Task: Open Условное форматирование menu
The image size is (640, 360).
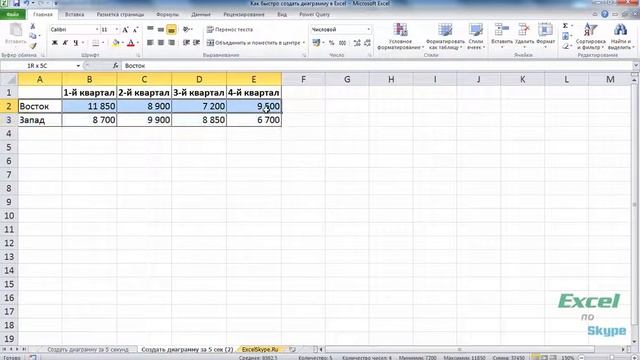Action: tap(400, 36)
